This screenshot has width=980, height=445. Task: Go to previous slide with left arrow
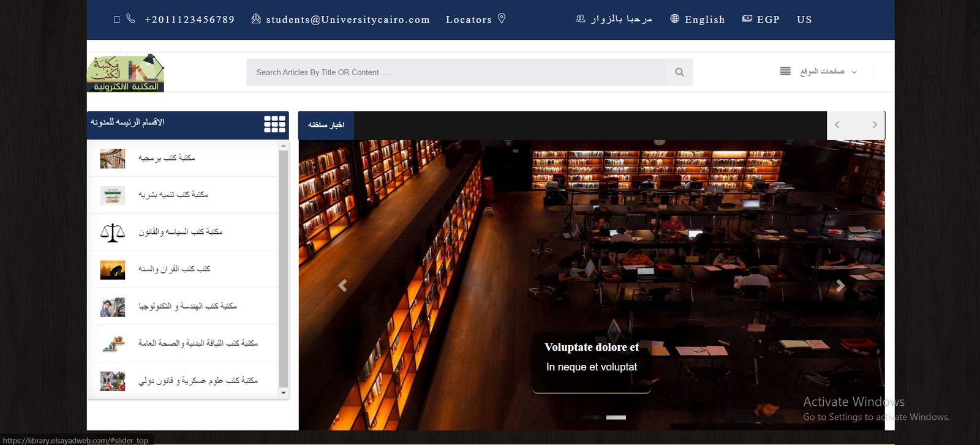342,285
